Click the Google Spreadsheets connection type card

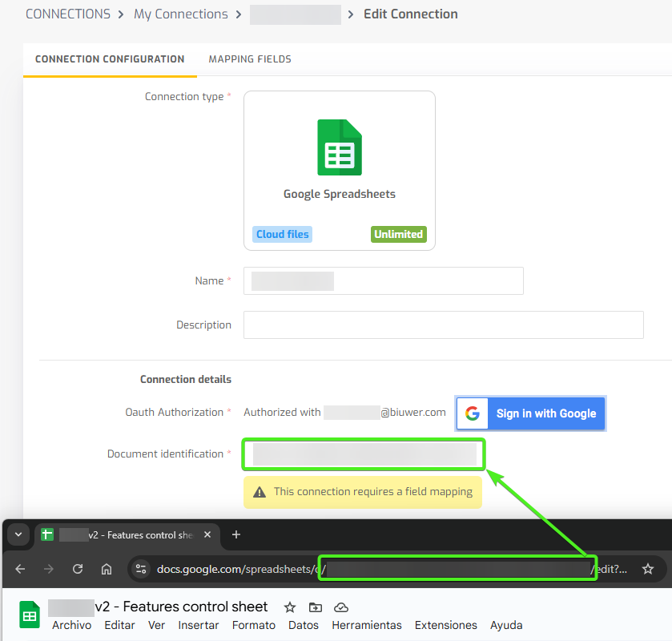tap(340, 171)
